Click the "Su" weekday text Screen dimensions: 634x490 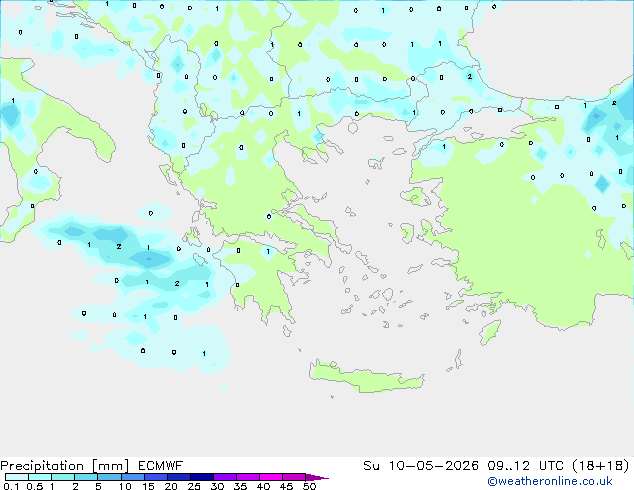tap(371, 466)
